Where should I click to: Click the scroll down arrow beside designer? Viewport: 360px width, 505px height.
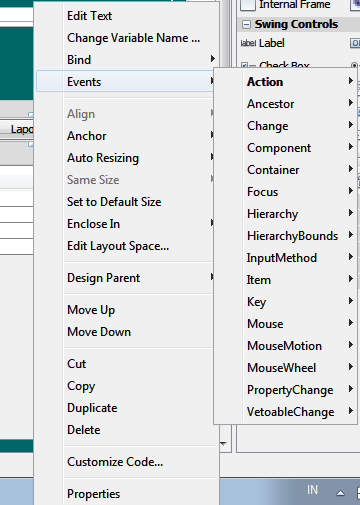224,444
